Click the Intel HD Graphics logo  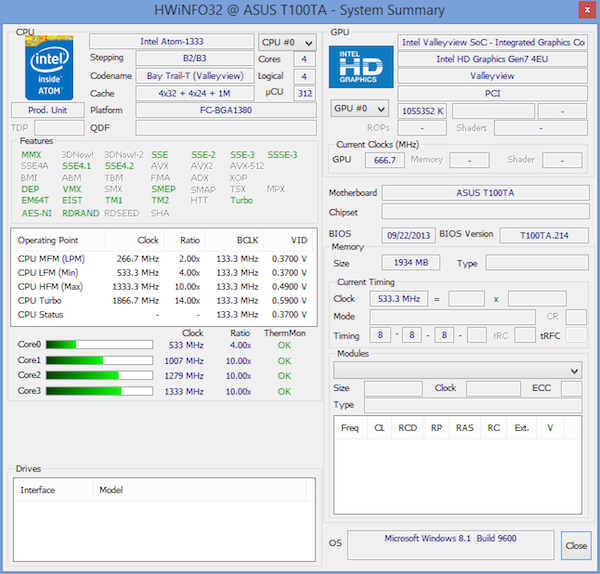(361, 67)
